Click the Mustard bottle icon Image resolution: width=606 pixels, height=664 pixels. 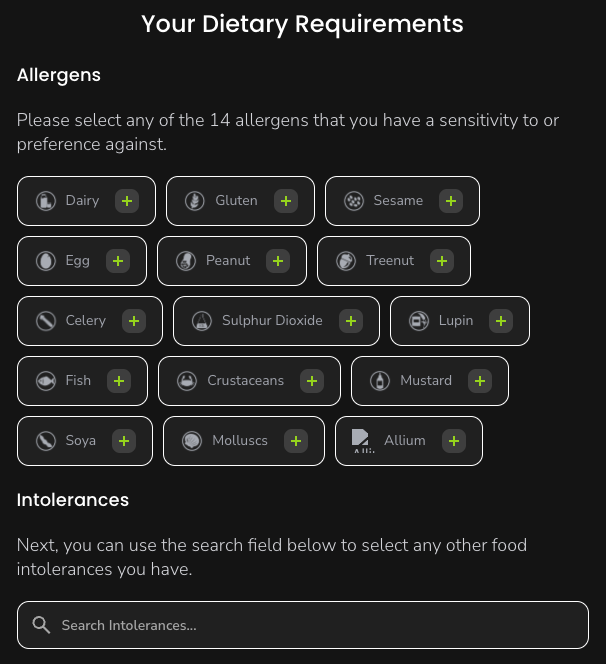click(379, 381)
